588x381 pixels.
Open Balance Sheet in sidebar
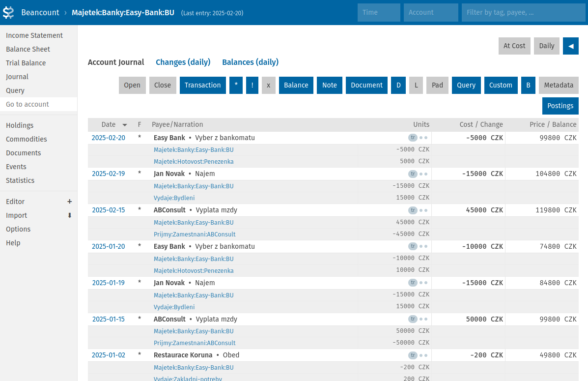click(x=28, y=49)
